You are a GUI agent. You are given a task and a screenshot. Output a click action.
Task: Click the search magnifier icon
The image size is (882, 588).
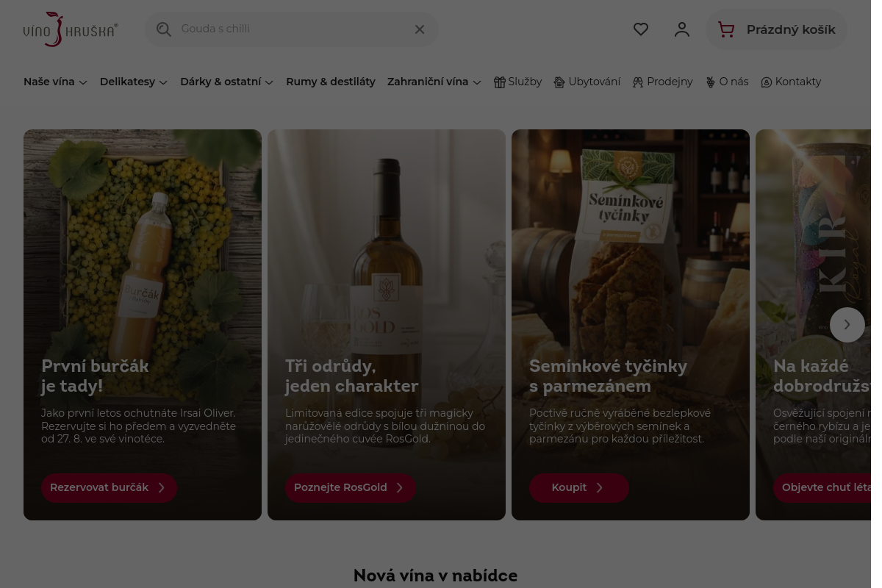coord(164,29)
